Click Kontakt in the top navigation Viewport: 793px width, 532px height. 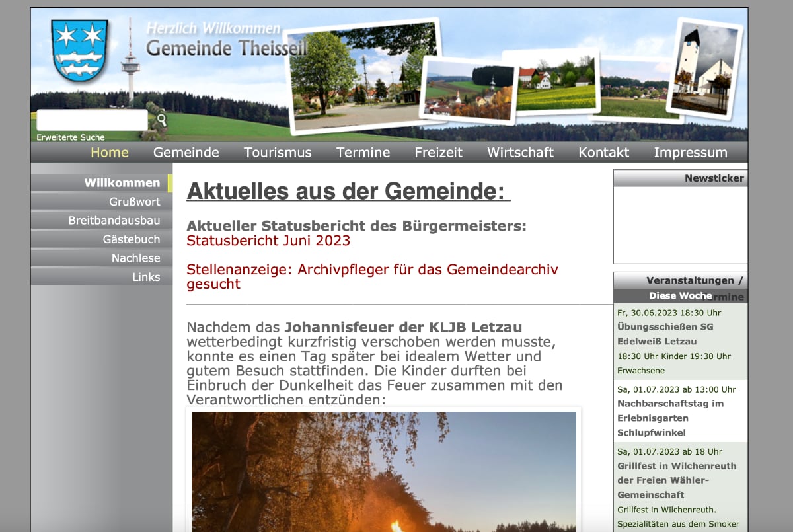[x=603, y=153]
